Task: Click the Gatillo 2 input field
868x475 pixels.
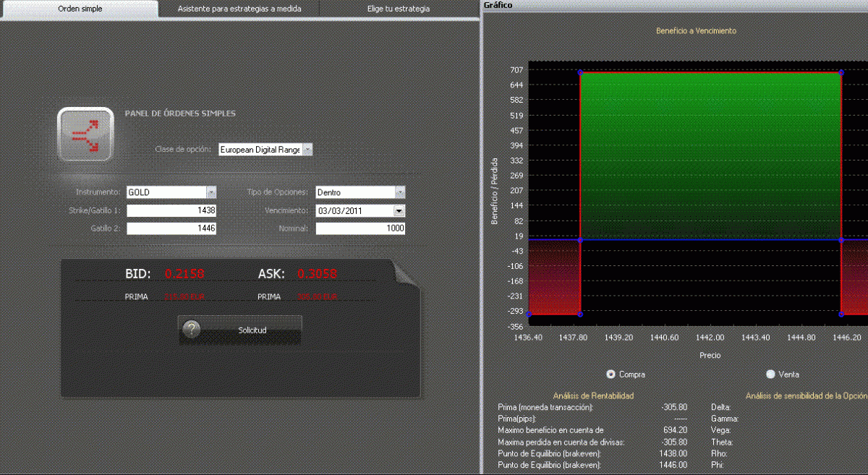Action: click(171, 228)
